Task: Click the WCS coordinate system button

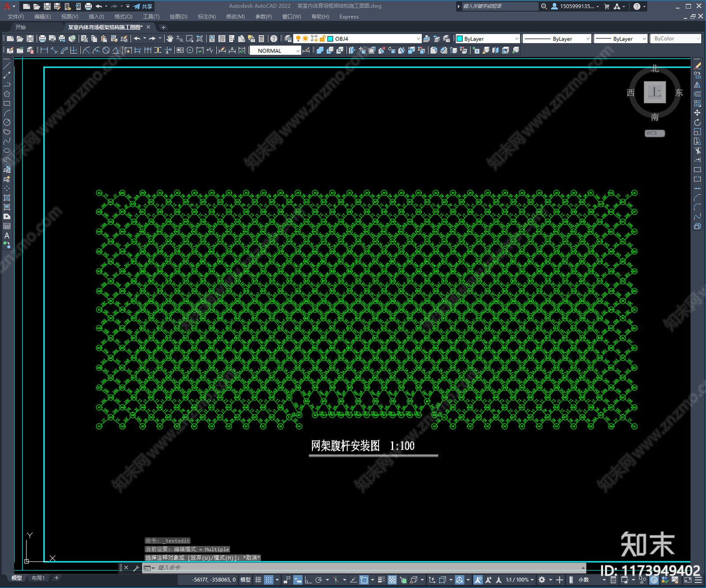Action: coord(654,133)
